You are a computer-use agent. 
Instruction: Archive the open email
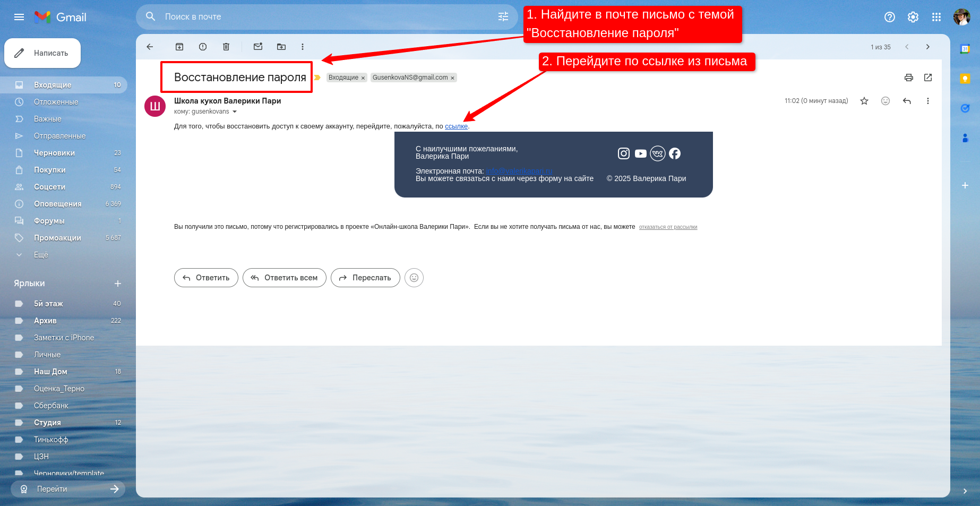coord(179,47)
